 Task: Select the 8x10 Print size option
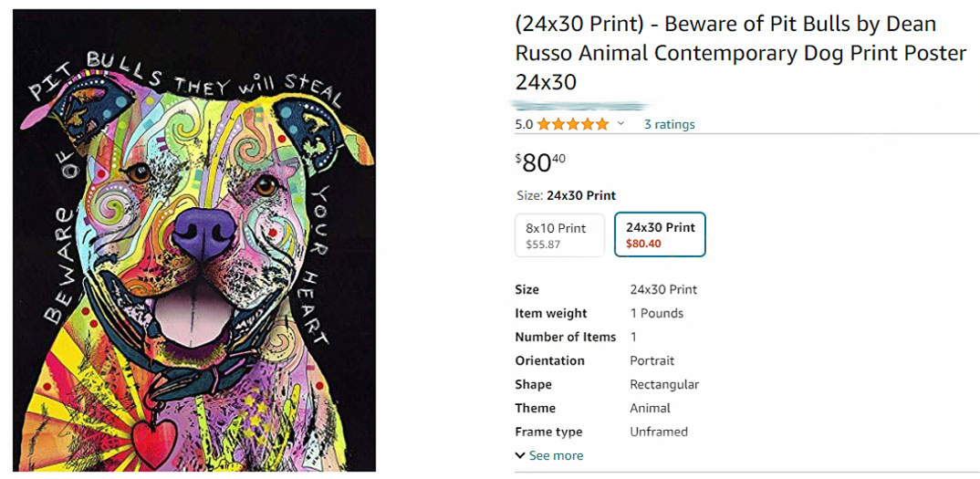(559, 235)
